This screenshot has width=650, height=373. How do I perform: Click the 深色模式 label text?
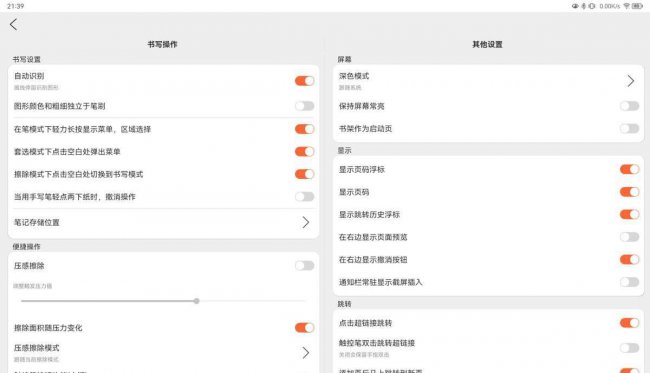354,76
